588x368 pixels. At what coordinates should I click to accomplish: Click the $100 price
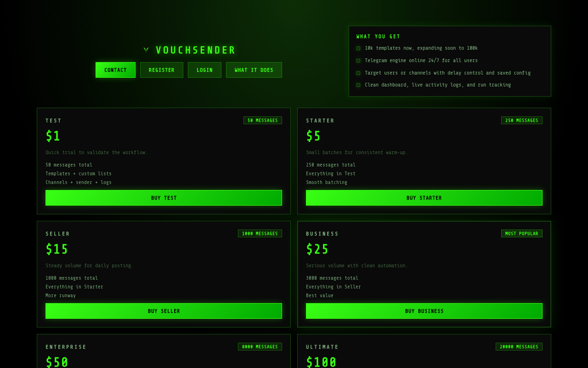click(322, 362)
